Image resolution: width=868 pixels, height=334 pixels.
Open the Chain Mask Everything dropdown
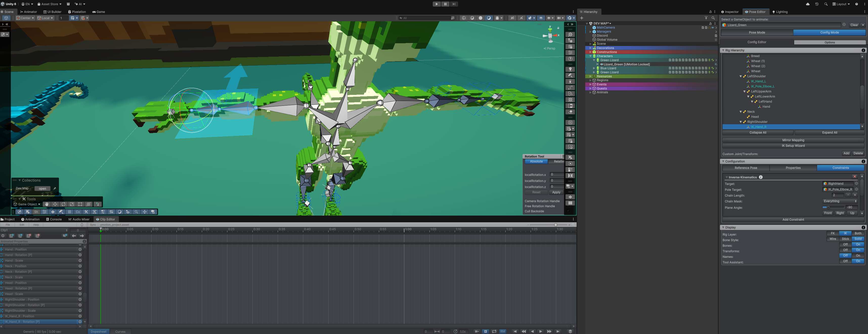(x=840, y=201)
